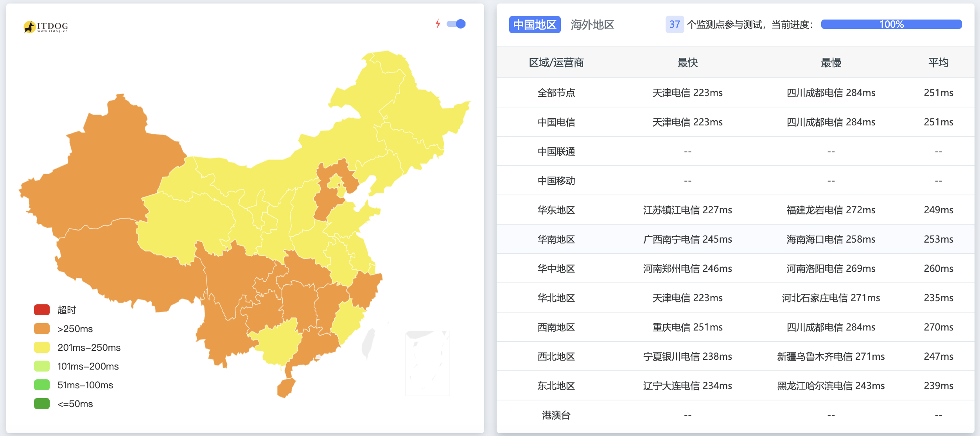This screenshot has width=980, height=436.
Task: Click the 100% progress bar
Action: 891,24
